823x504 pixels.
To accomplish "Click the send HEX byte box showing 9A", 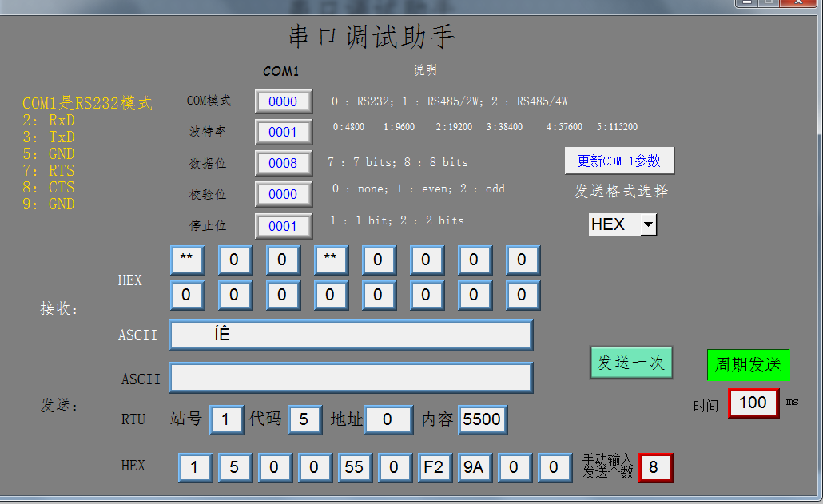I will [474, 467].
